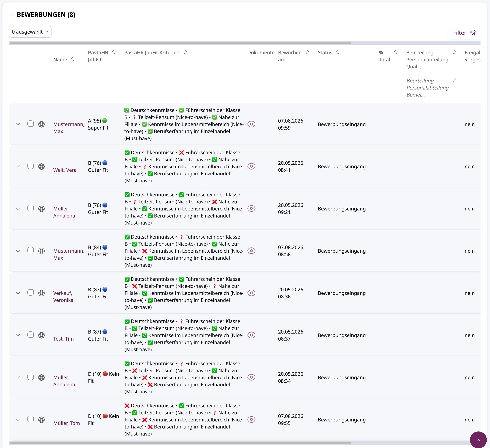Sort by Beurteilung Personalabteilung Quali column

click(x=454, y=52)
